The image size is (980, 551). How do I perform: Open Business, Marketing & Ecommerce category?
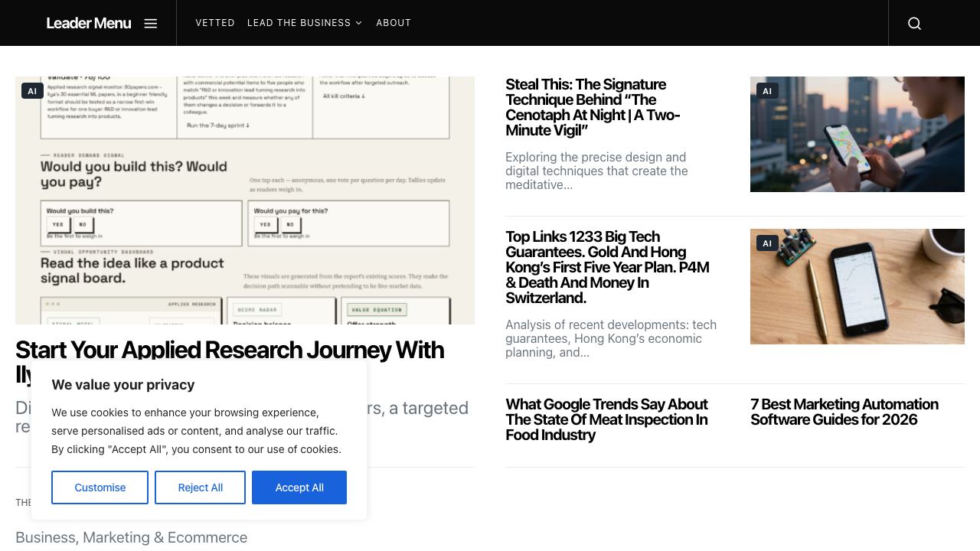[131, 537]
